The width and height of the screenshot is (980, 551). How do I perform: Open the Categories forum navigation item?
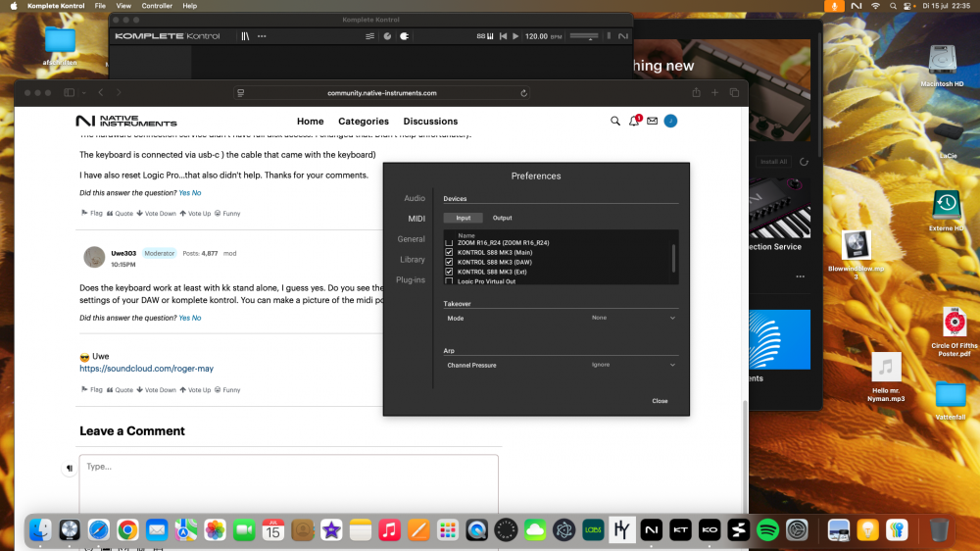pos(364,122)
